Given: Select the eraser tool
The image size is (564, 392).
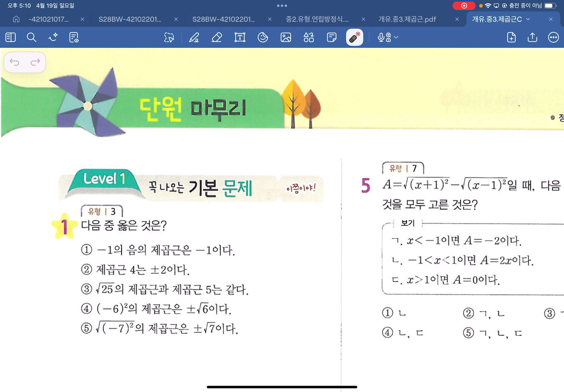Looking at the screenshot, I should [217, 37].
